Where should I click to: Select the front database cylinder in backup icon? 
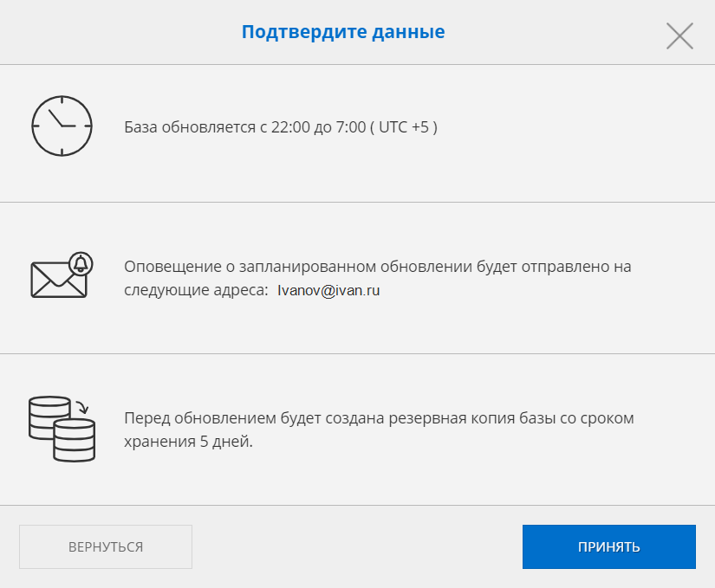coord(74,440)
